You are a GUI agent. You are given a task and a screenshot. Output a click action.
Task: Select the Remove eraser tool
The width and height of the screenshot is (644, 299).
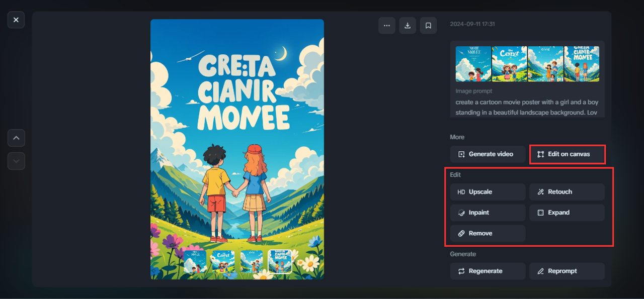(x=488, y=233)
